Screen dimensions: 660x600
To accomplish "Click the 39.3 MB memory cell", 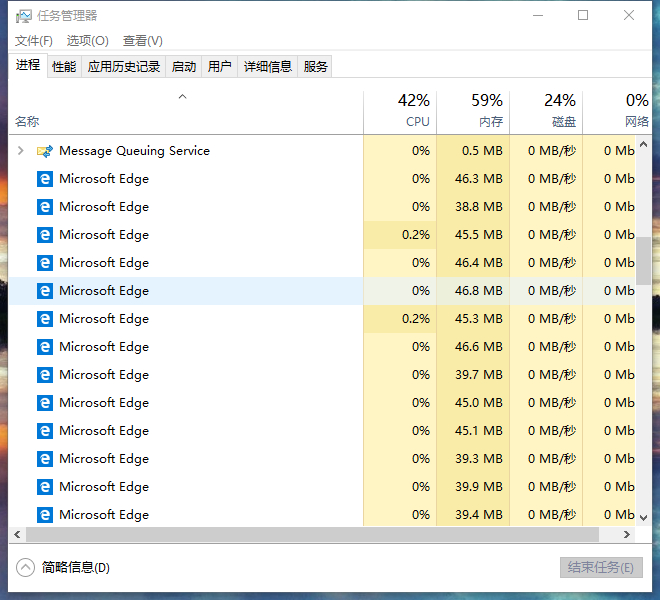I will (x=473, y=459).
